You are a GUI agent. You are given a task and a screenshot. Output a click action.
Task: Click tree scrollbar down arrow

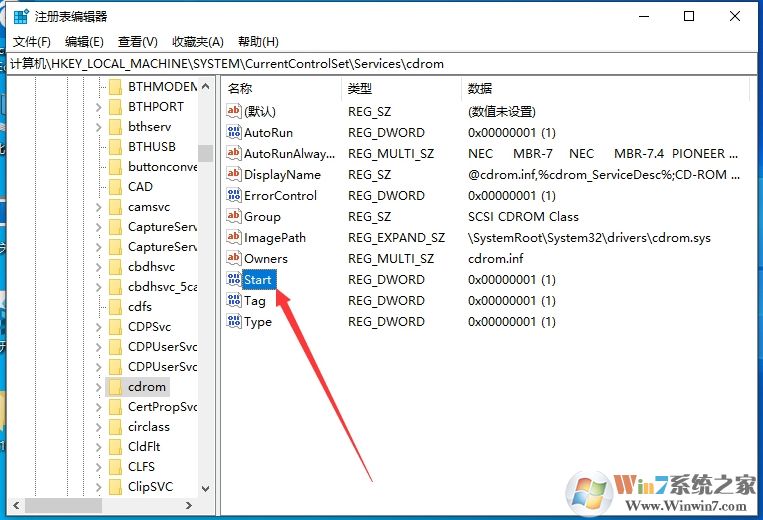coord(205,488)
